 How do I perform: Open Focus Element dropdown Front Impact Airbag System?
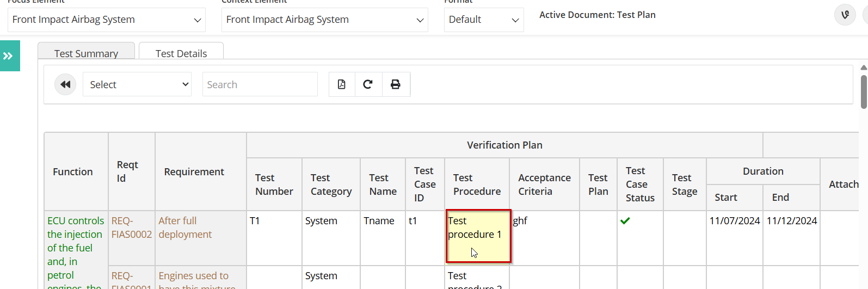pos(107,20)
